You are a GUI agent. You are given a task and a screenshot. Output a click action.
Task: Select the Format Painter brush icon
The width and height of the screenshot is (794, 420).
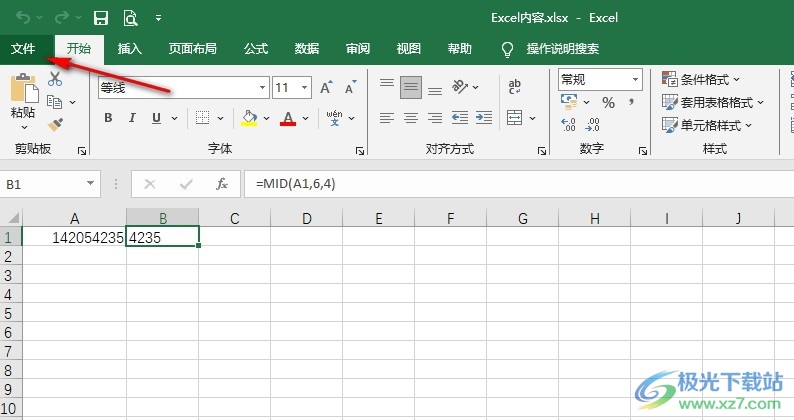[55, 124]
